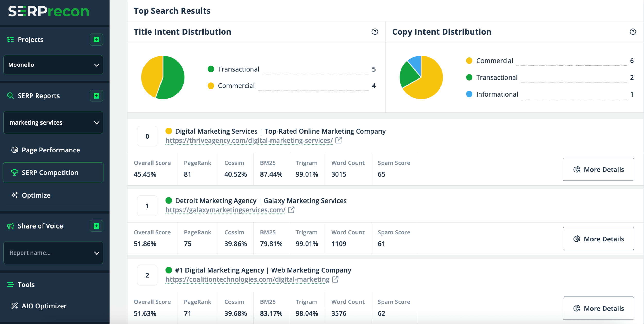Click More Details for thriveagency result
This screenshot has height=324, width=644.
click(598, 169)
